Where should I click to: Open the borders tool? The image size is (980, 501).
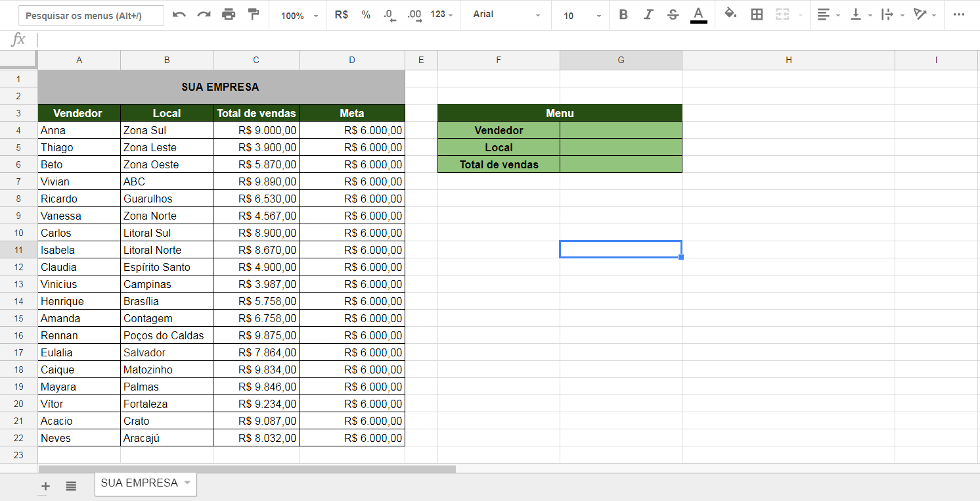(x=757, y=14)
